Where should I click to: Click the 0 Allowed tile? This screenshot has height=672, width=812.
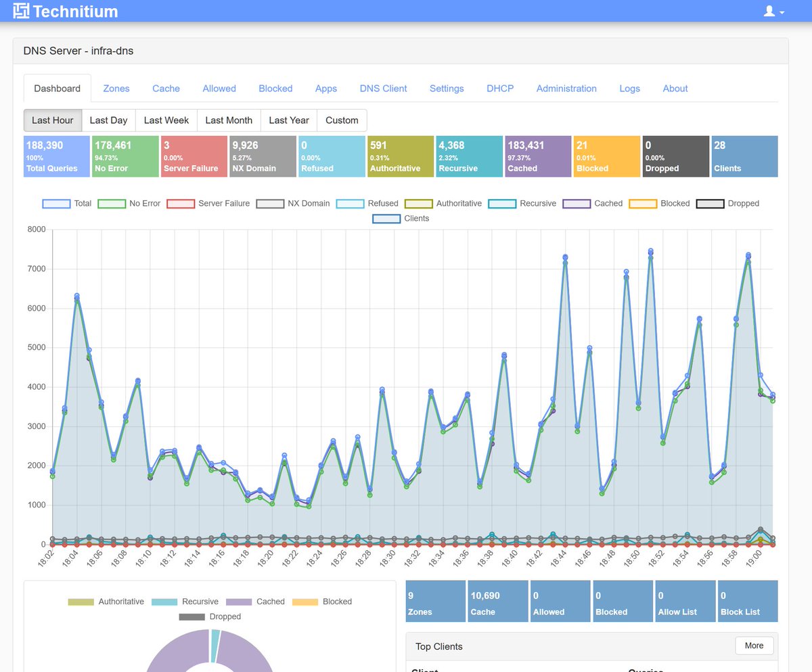(560, 601)
